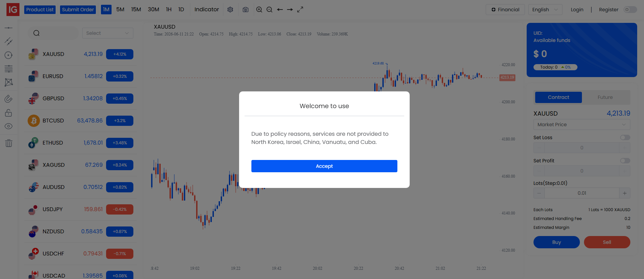Switch to the Future tab
Viewport: 644px width, 279px height.
[605, 97]
